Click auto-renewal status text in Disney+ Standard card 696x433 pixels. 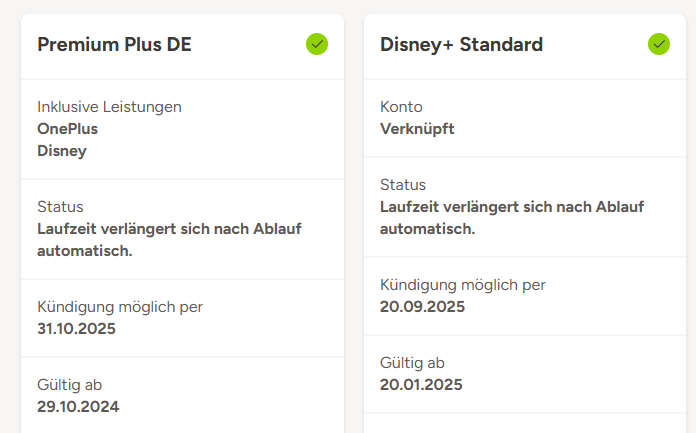tap(512, 217)
